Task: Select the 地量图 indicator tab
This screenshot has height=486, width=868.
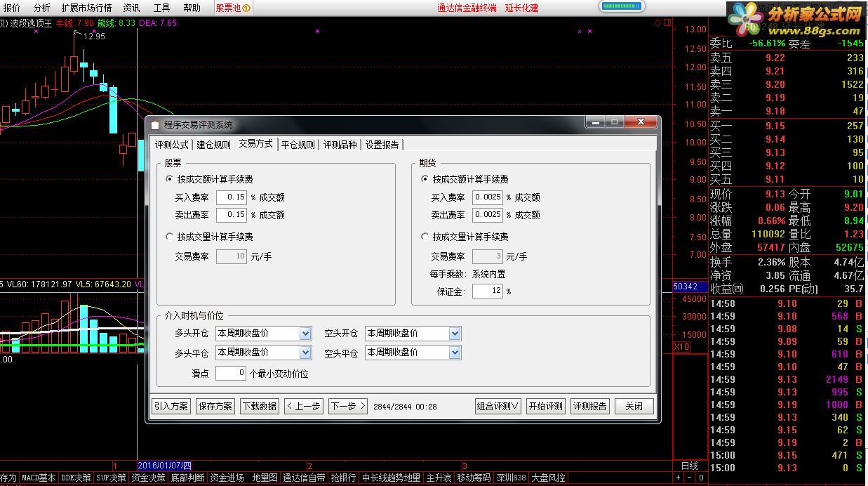Action: (x=265, y=478)
